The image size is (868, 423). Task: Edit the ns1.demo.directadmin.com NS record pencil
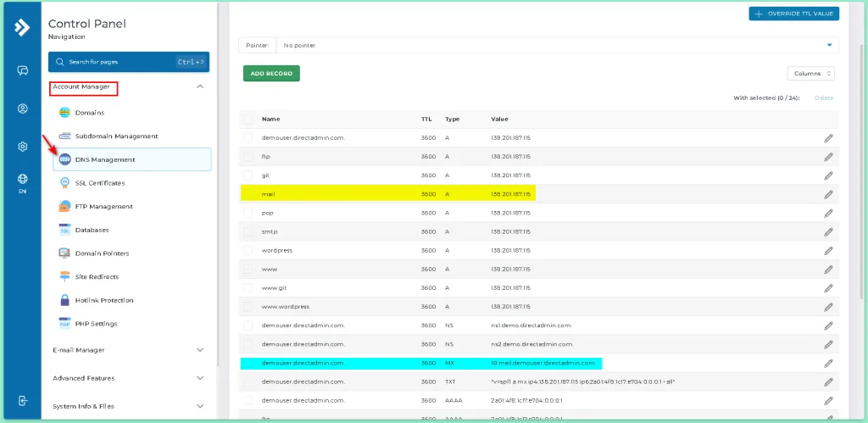828,326
